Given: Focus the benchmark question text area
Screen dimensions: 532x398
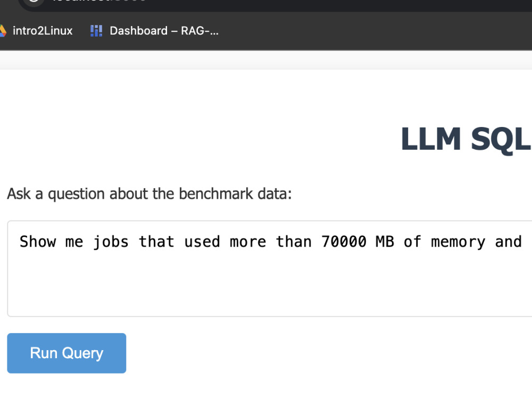Looking at the screenshot, I should point(270,268).
